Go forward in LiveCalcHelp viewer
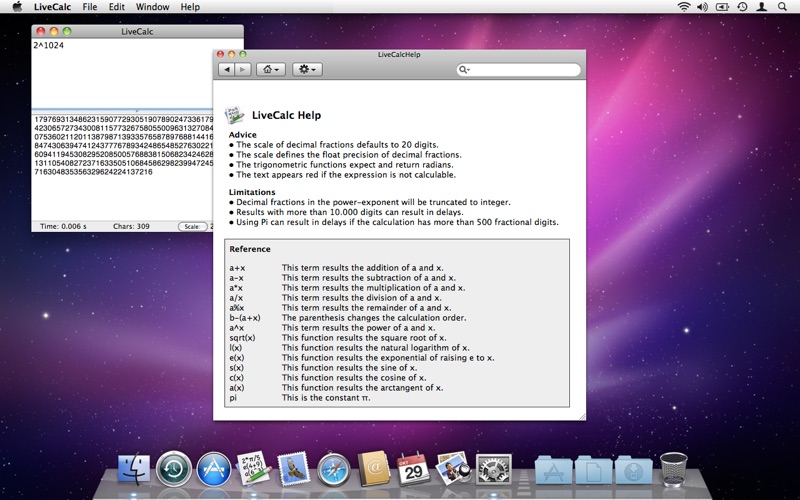This screenshot has height=500, width=800. tap(243, 69)
